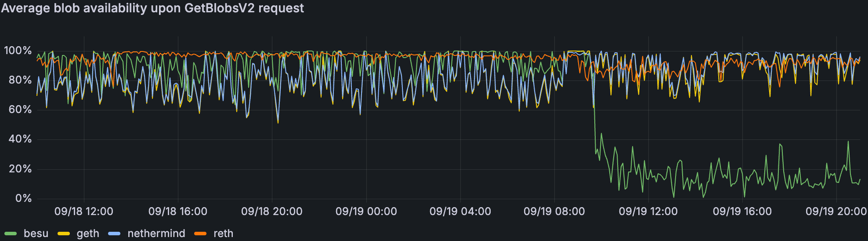Click the 09/19 08:00 x-axis label
This screenshot has width=868, height=241.
tap(554, 212)
